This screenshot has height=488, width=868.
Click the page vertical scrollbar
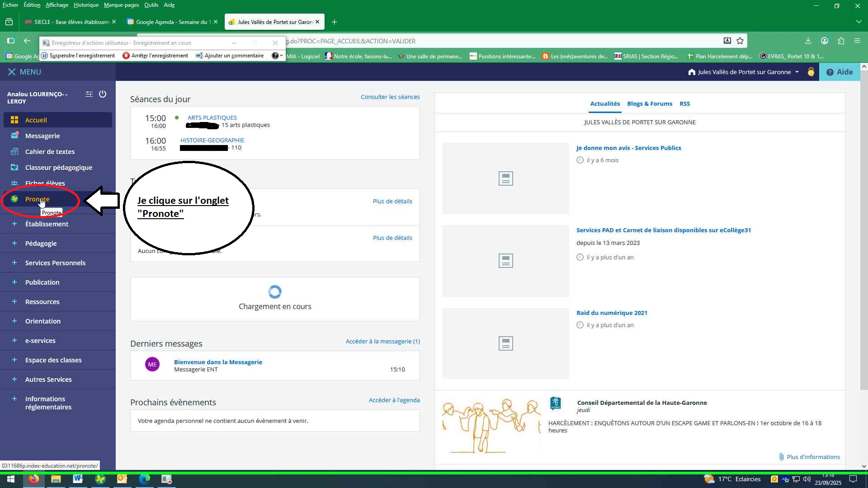click(x=863, y=226)
